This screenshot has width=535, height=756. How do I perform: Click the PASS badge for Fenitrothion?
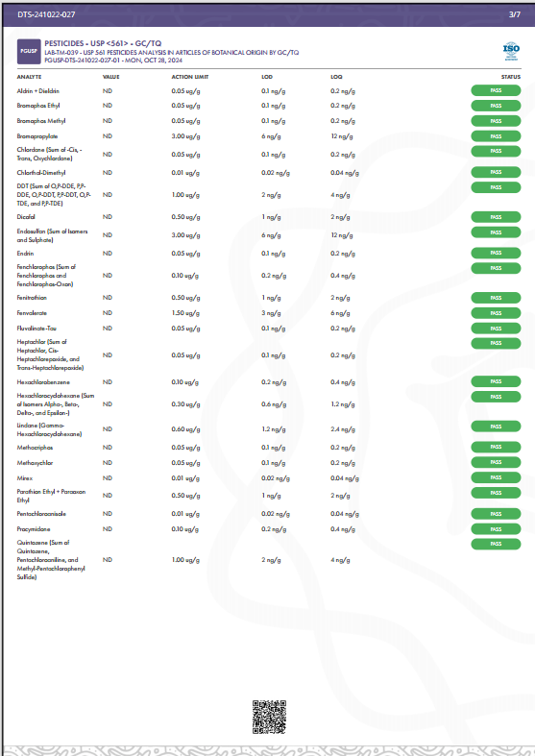click(x=496, y=298)
